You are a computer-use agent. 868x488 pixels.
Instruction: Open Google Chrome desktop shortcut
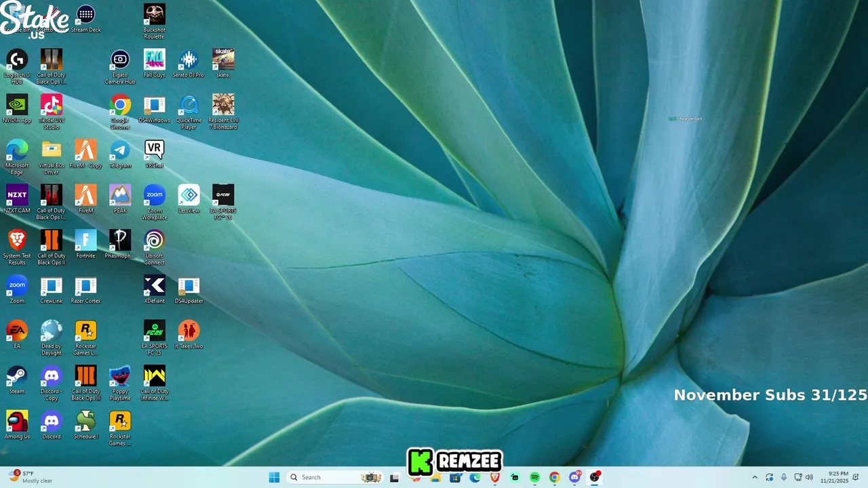pyautogui.click(x=120, y=112)
